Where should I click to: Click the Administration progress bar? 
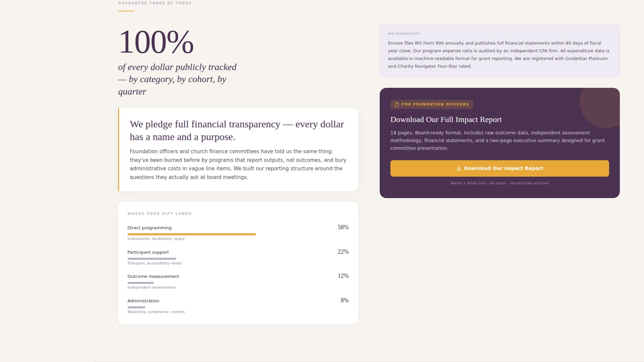pos(136,307)
